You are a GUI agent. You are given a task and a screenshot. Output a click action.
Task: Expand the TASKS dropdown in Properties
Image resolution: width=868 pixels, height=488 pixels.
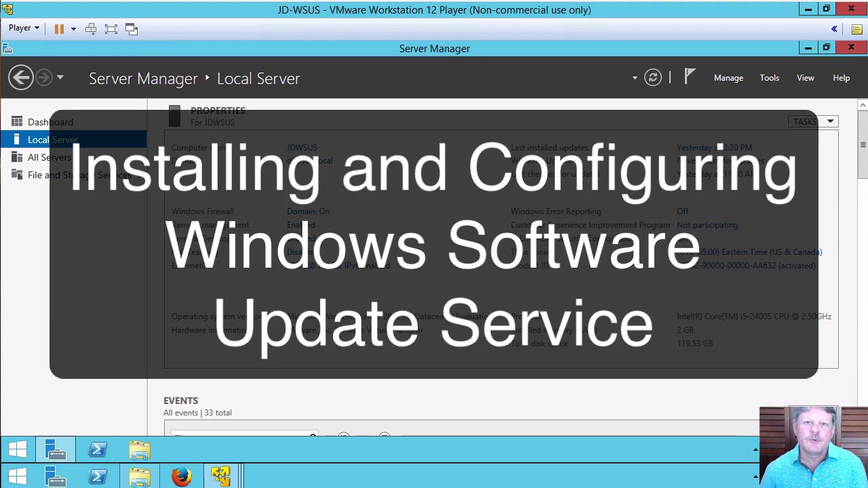[x=814, y=121]
